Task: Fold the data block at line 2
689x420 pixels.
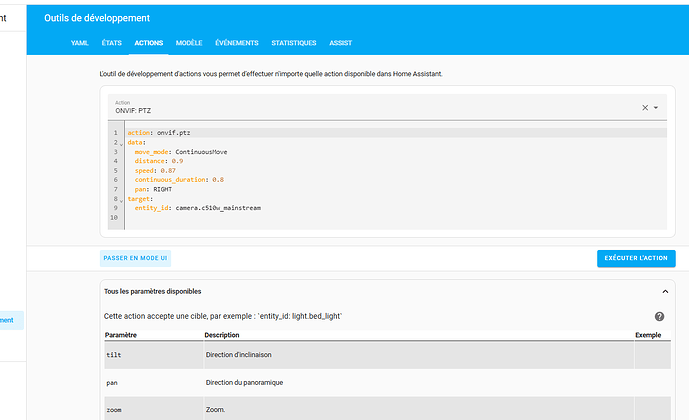Action: (121, 144)
